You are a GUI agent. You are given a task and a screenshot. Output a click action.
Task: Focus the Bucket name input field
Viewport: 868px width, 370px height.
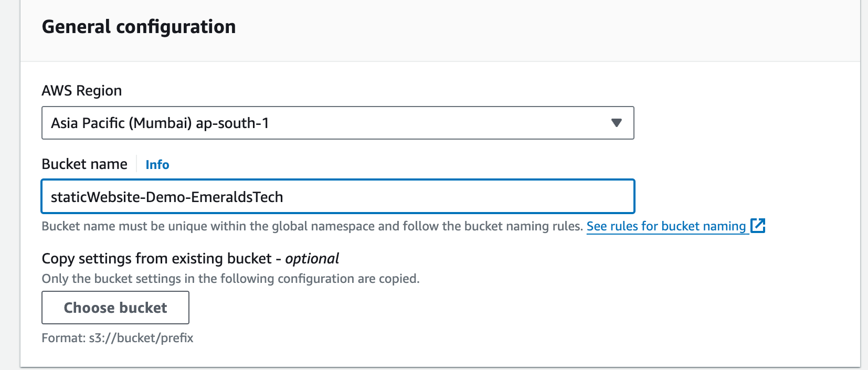[446, 196]
